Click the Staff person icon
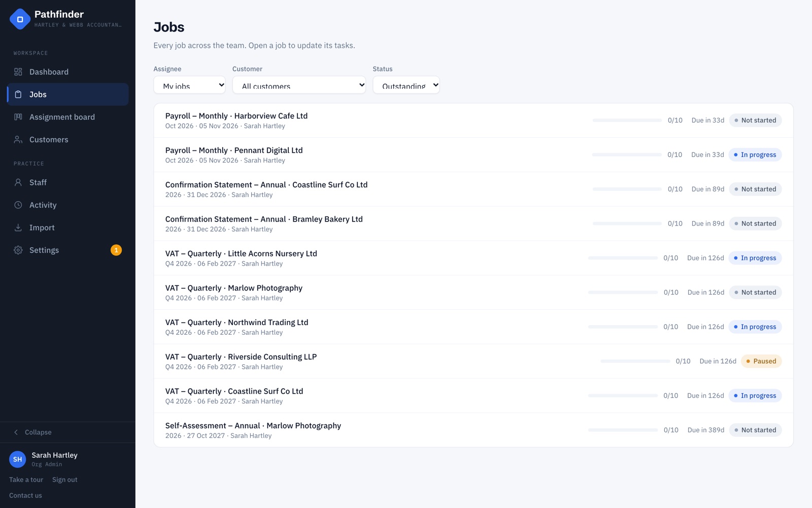This screenshot has width=812, height=508. pos(18,182)
